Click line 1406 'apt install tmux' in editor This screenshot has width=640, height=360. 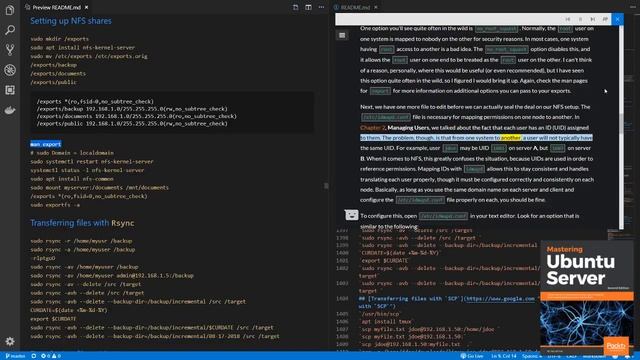point(387,322)
